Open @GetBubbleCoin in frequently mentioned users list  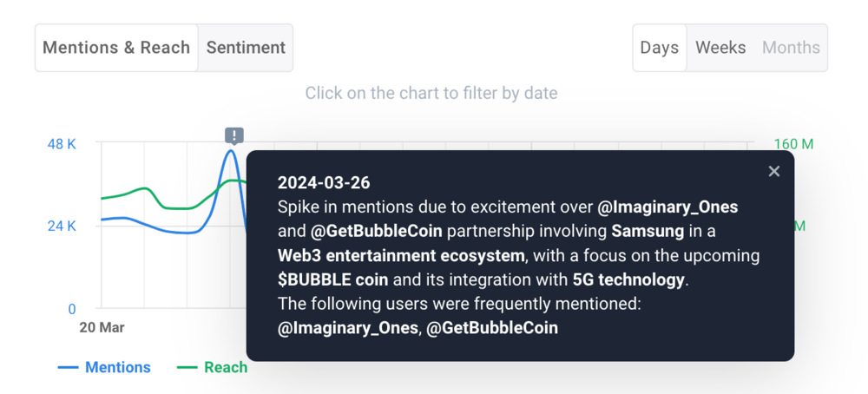coord(493,328)
